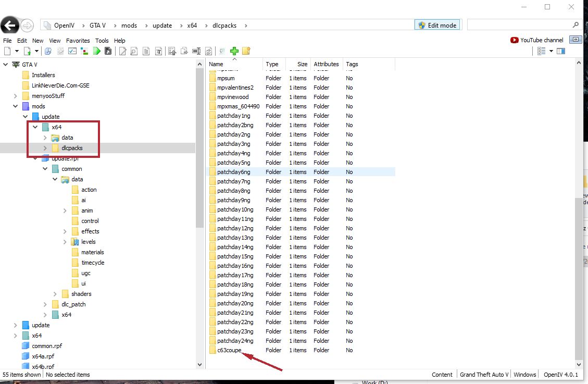
Task: Click the file list vertical scrollbar thumb
Action: click(x=579, y=276)
